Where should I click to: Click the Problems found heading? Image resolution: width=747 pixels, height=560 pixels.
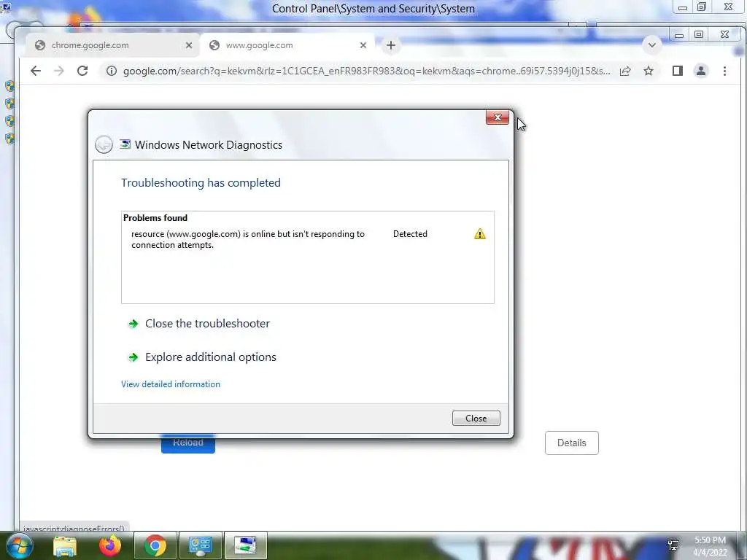pos(155,217)
